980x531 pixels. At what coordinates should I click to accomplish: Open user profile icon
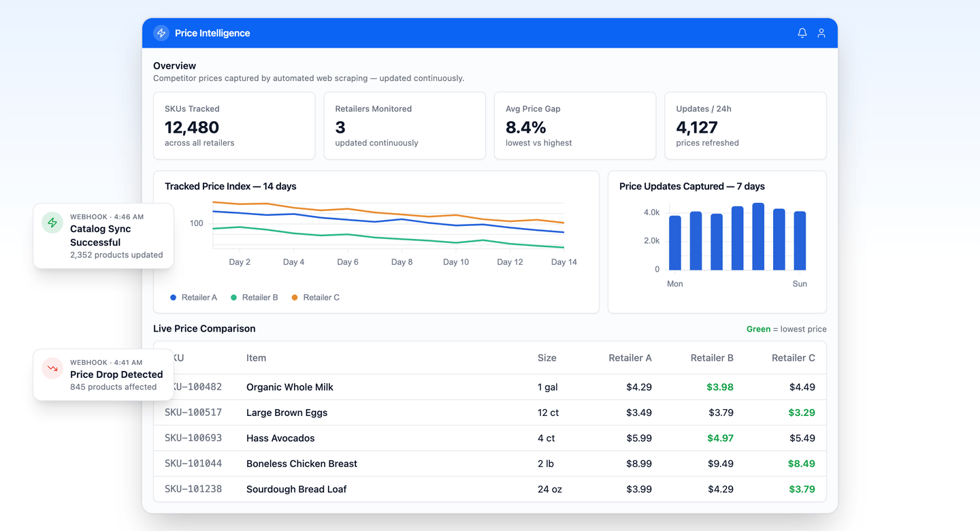click(x=821, y=33)
